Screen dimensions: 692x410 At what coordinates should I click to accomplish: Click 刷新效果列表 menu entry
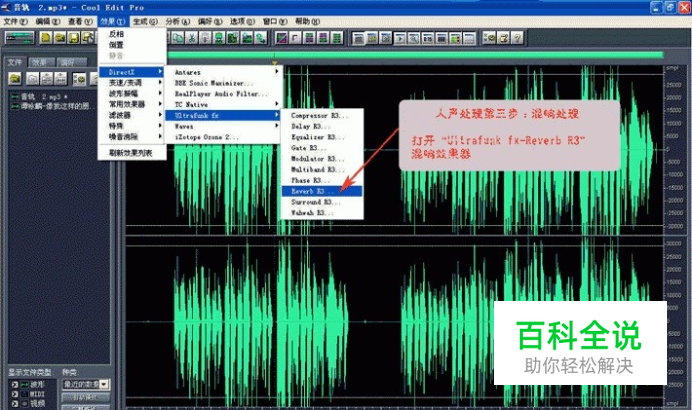pos(132,153)
